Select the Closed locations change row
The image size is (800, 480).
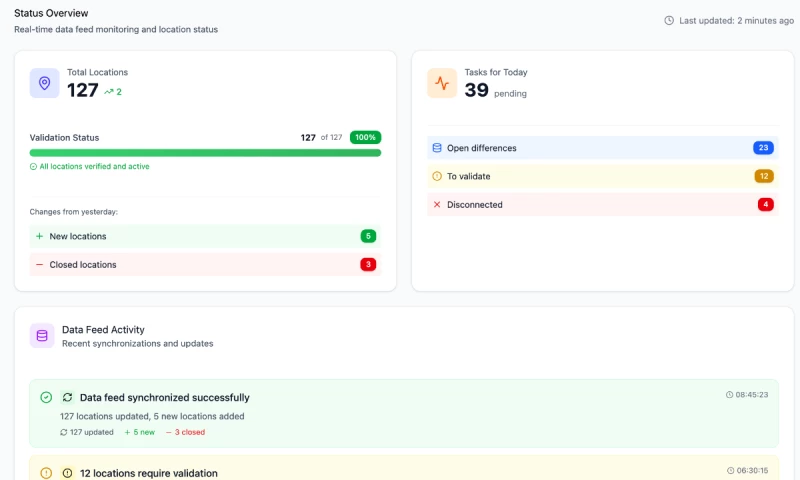pyautogui.click(x=205, y=265)
